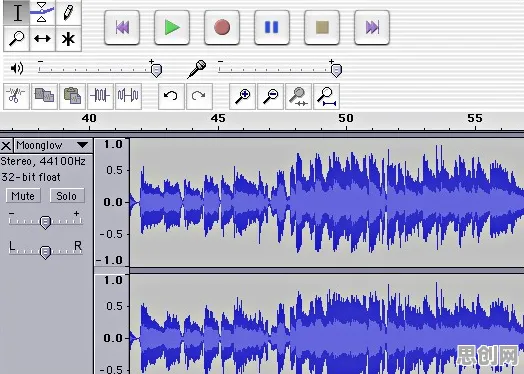Copy the selected audio

point(44,96)
